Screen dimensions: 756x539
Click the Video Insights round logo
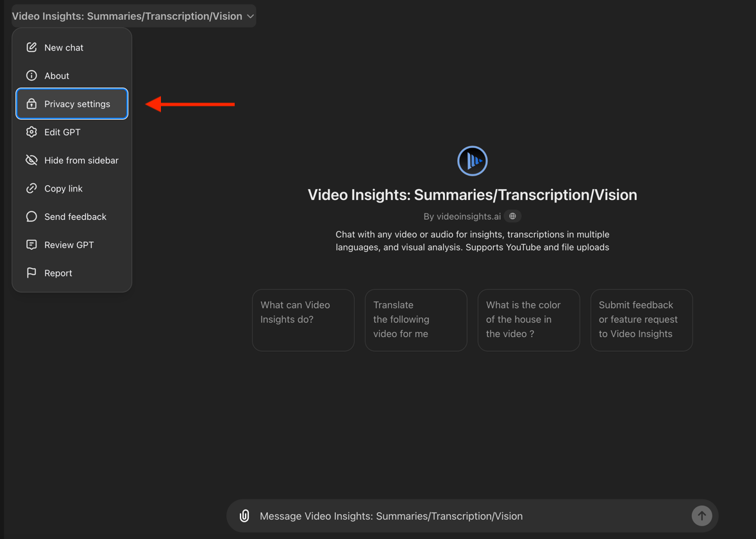click(473, 161)
